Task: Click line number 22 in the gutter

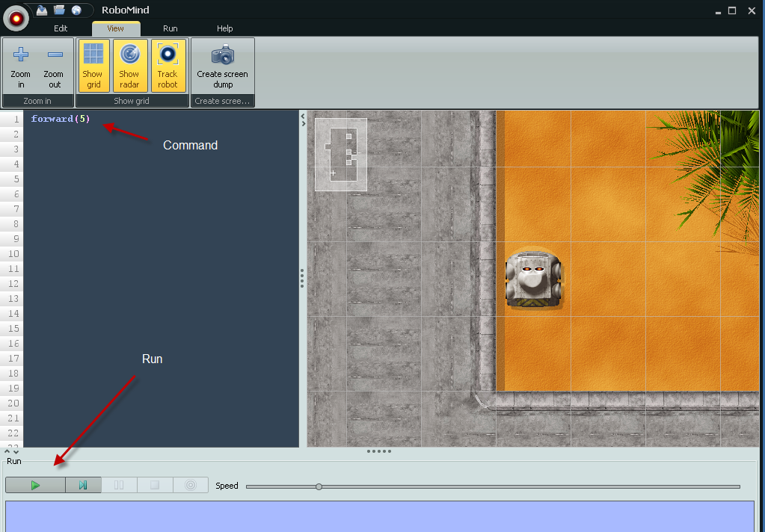Action: pos(13,433)
